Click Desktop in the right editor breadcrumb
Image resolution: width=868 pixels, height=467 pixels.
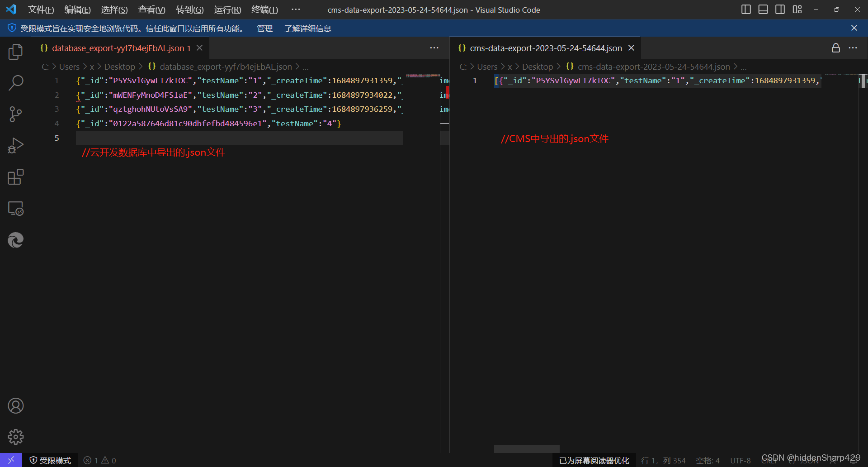pyautogui.click(x=538, y=67)
